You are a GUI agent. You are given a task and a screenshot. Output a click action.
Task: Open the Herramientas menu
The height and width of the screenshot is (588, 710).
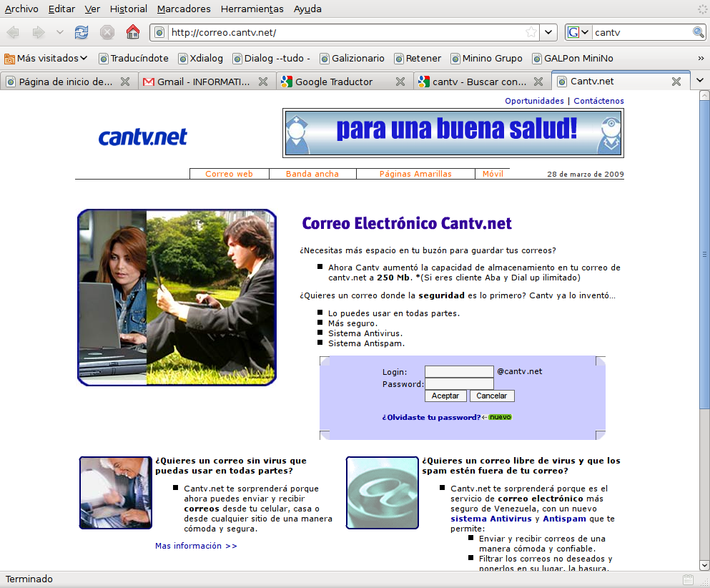tap(252, 9)
